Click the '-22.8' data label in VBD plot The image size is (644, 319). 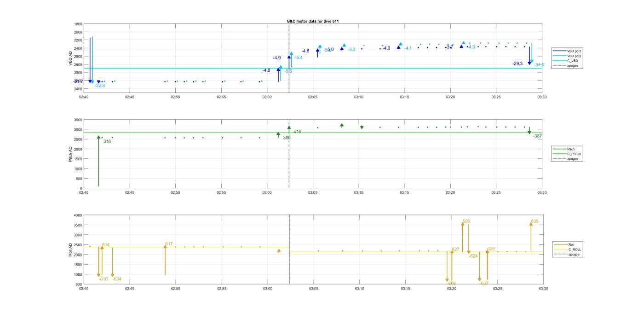[100, 86]
